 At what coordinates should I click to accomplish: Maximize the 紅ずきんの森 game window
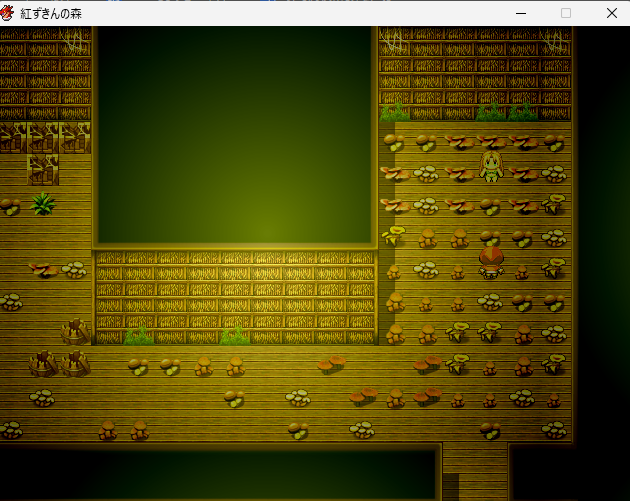566,13
